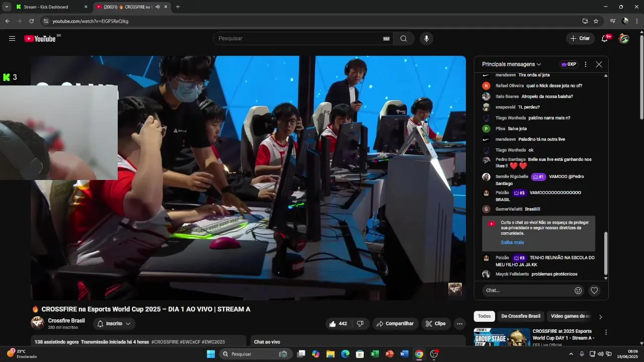Open the YouTube guide hamburger menu
This screenshot has width=644, height=362.
point(12,39)
